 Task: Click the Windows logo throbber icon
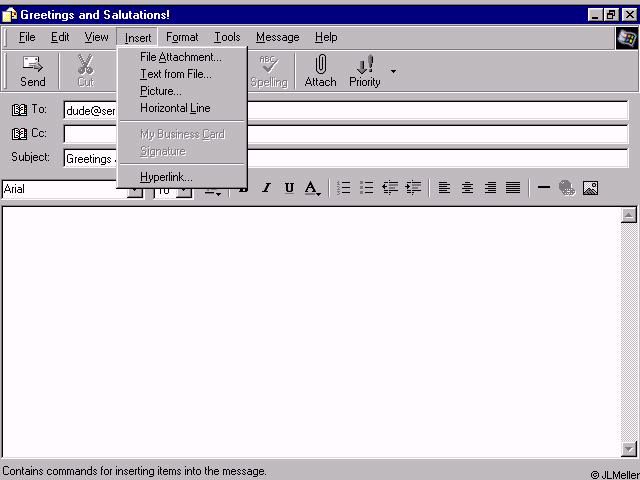point(627,38)
